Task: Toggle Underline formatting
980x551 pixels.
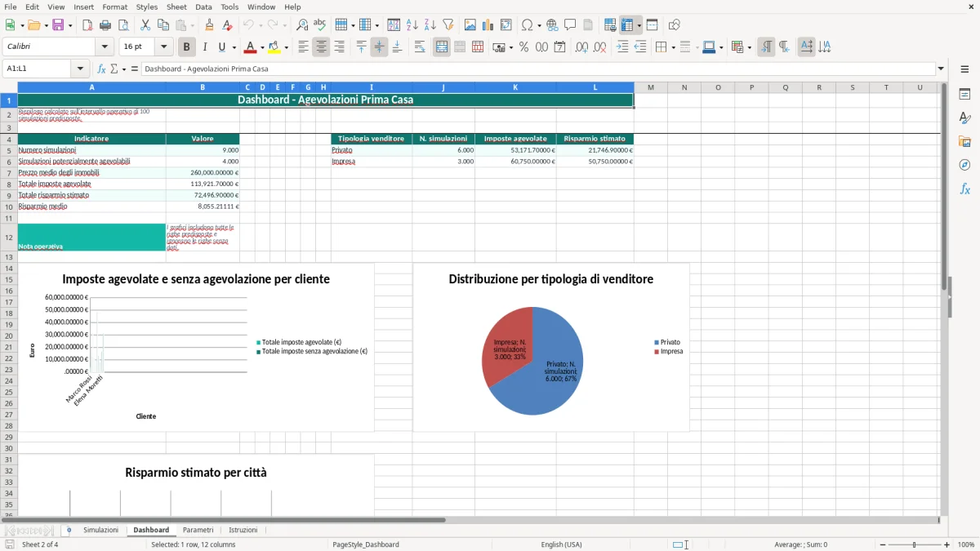Action: [221, 47]
